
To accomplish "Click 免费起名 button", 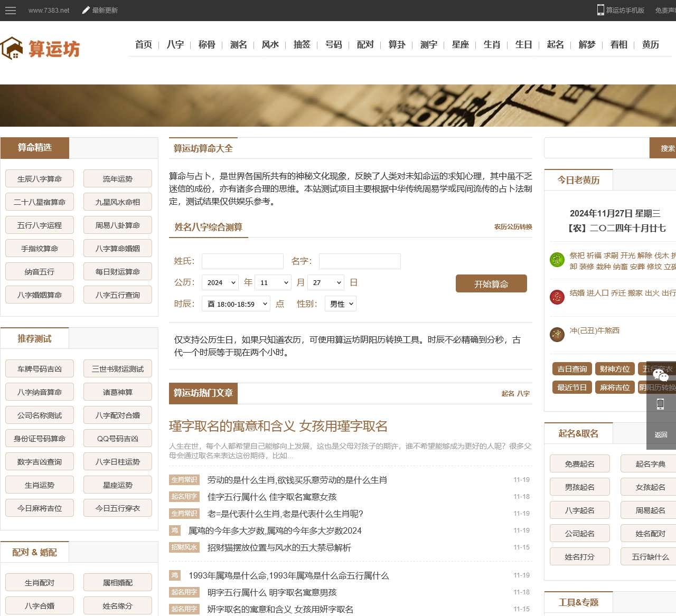I will tap(580, 463).
